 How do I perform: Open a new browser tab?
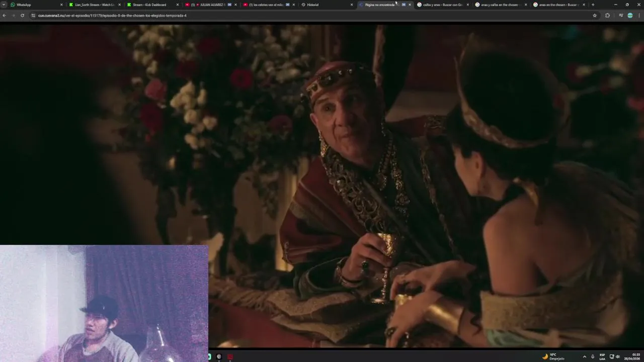[593, 5]
